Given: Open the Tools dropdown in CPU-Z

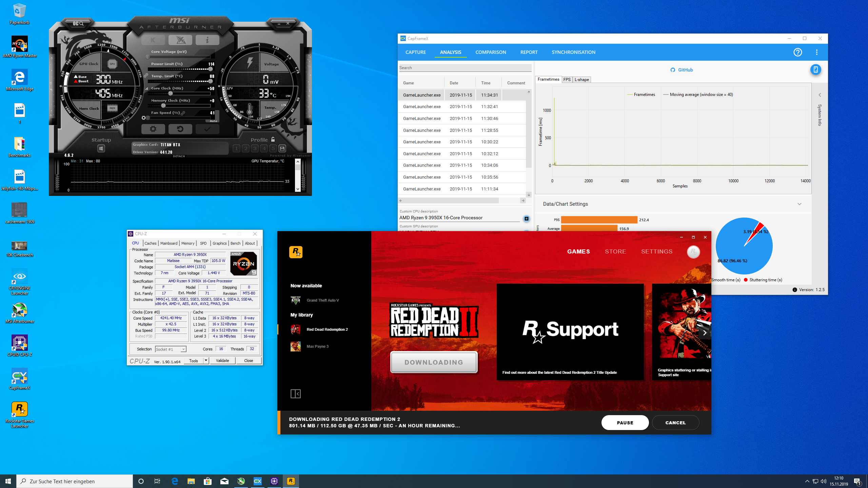Looking at the screenshot, I should click(x=205, y=361).
